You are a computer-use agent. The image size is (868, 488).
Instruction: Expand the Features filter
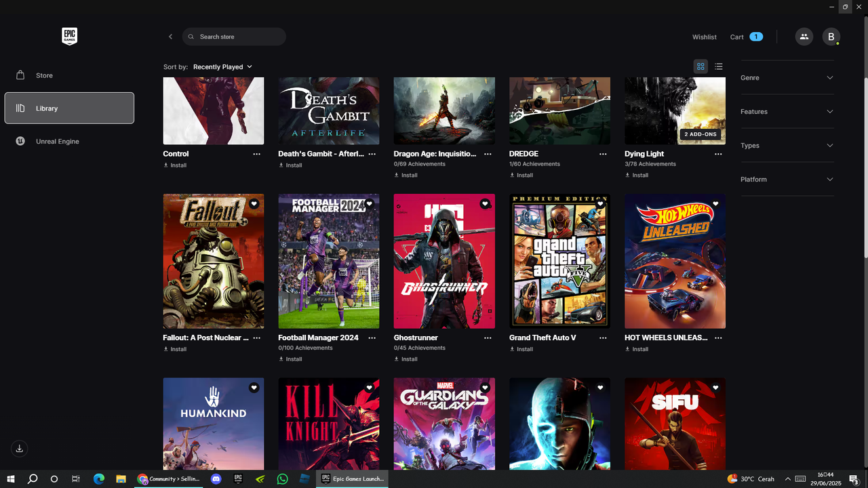coord(787,112)
